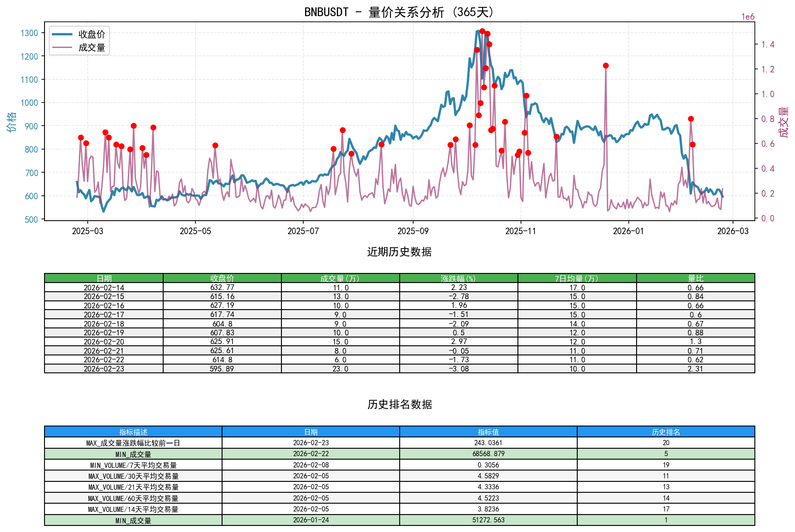Click the 近期历史数据 section title

[399, 252]
